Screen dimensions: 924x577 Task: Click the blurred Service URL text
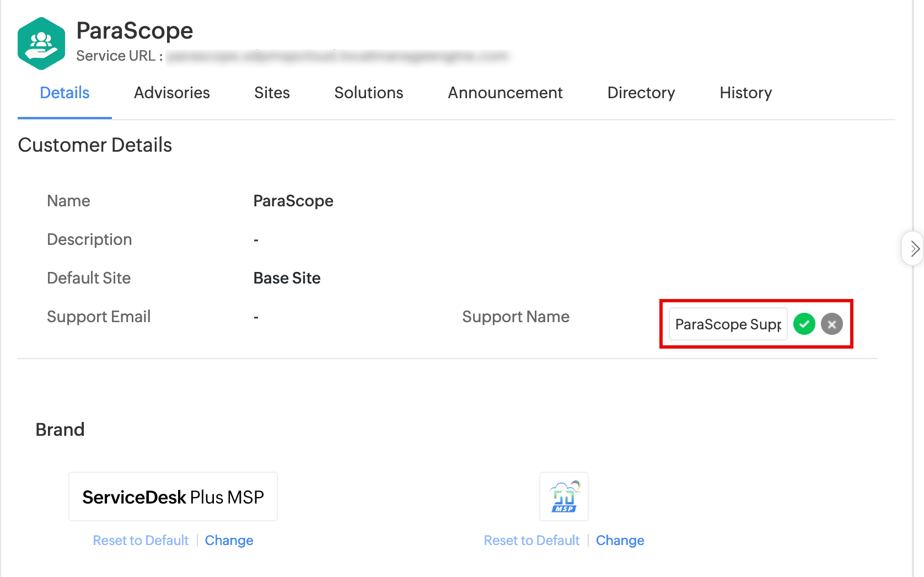coord(337,56)
